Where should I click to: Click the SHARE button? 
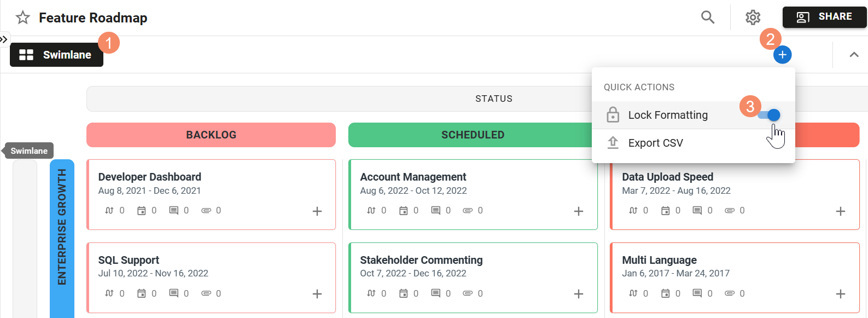824,17
